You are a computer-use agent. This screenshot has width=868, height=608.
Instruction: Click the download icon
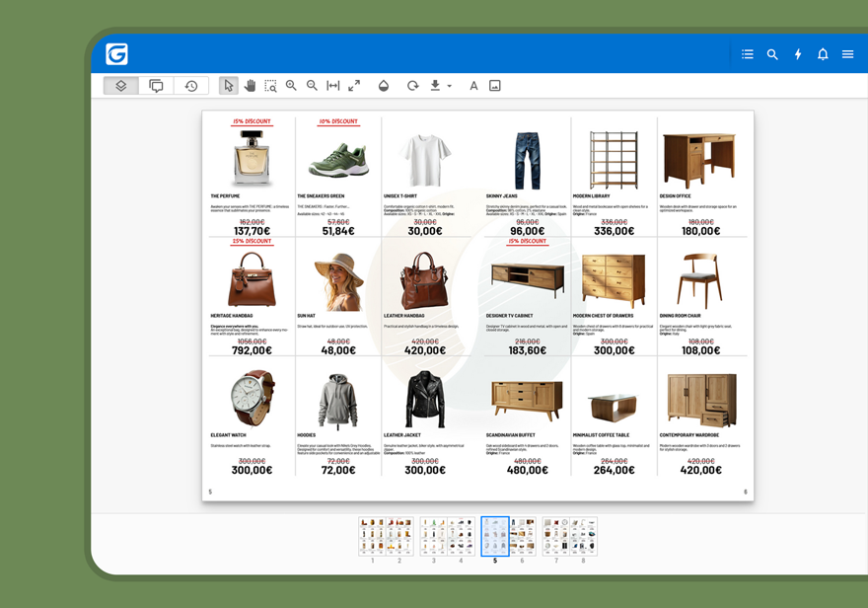435,85
